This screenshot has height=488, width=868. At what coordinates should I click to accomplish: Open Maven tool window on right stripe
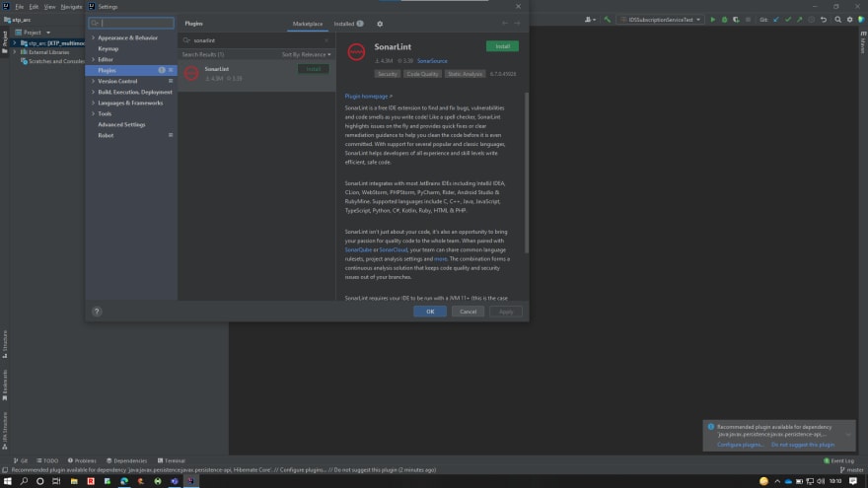pos(862,42)
